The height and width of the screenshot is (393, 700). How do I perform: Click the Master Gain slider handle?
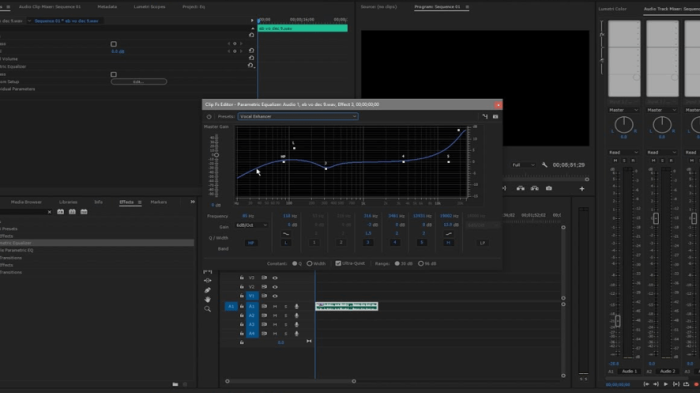point(216,155)
